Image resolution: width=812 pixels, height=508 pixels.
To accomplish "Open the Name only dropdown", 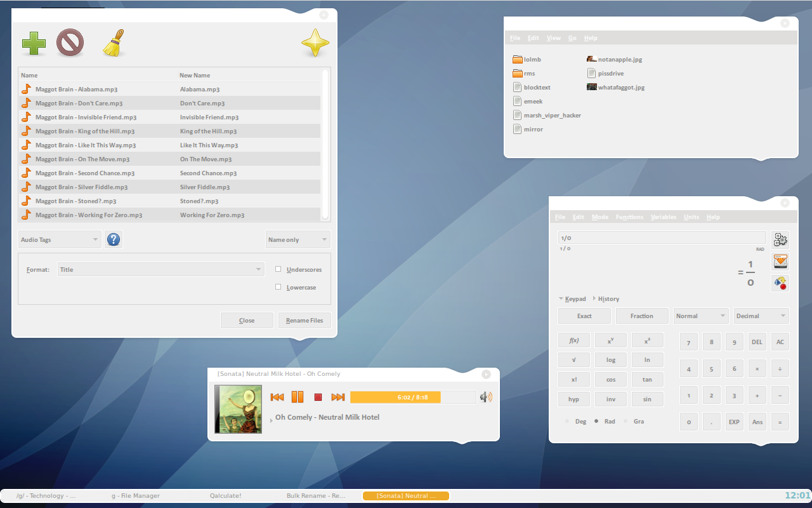I will (298, 239).
